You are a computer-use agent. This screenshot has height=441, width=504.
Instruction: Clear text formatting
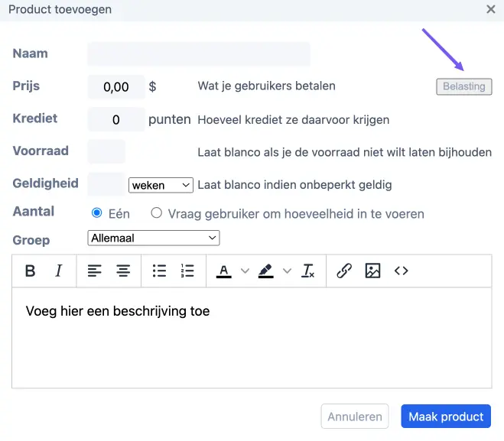[x=307, y=271]
